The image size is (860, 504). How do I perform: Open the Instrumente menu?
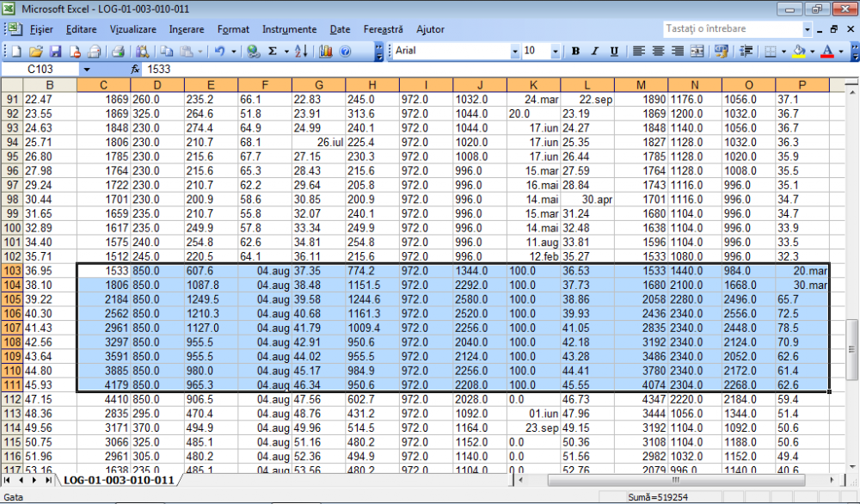289,29
